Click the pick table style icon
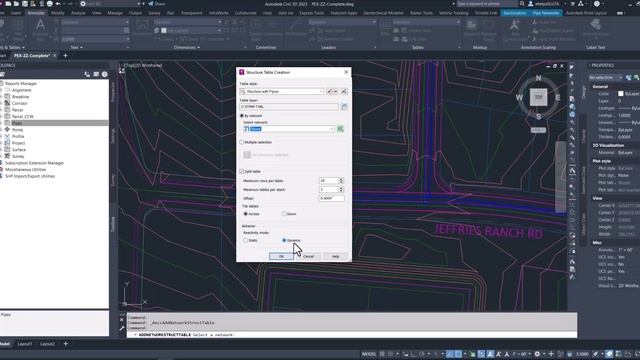 pos(344,91)
